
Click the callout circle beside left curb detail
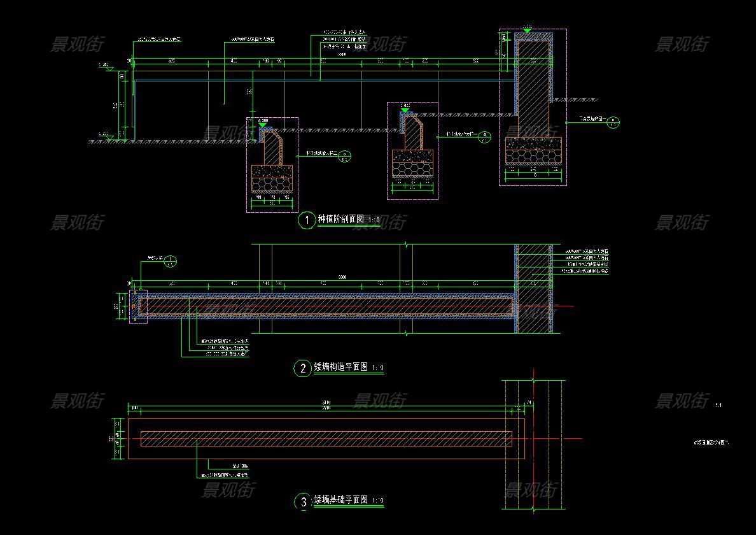(x=344, y=155)
